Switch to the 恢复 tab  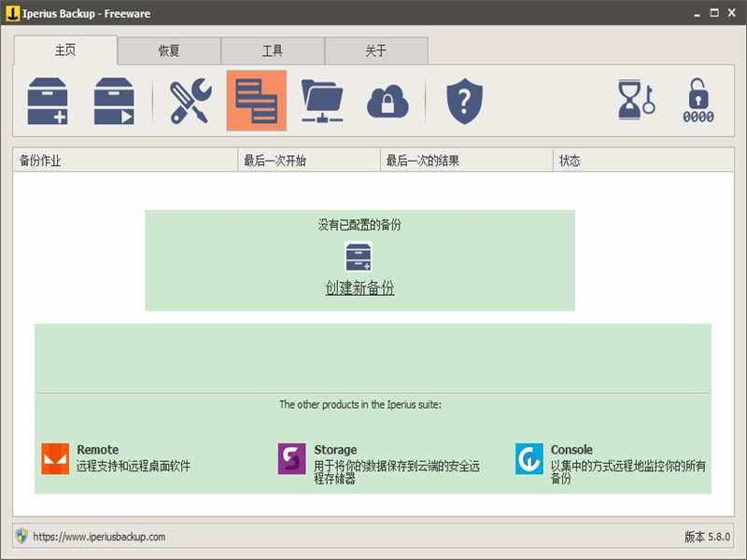[x=169, y=50]
